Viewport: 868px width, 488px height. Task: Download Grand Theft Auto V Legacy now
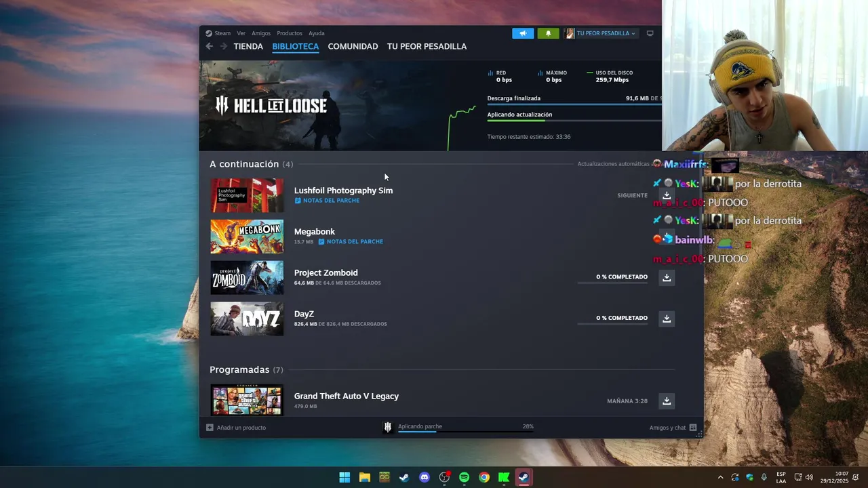pyautogui.click(x=667, y=401)
